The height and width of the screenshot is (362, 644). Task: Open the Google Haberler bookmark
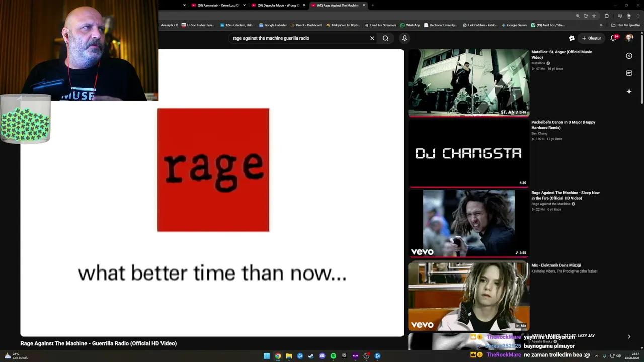click(273, 25)
